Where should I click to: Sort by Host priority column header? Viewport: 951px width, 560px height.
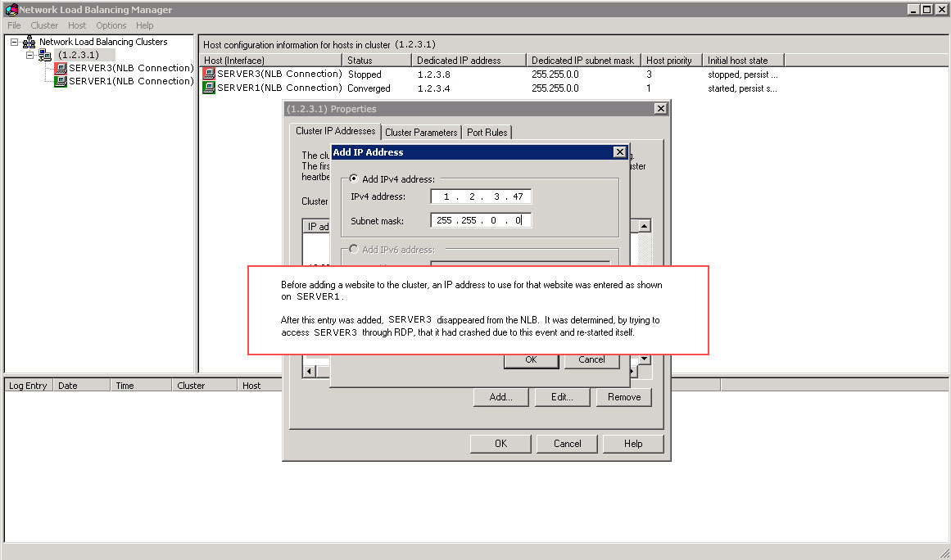671,60
